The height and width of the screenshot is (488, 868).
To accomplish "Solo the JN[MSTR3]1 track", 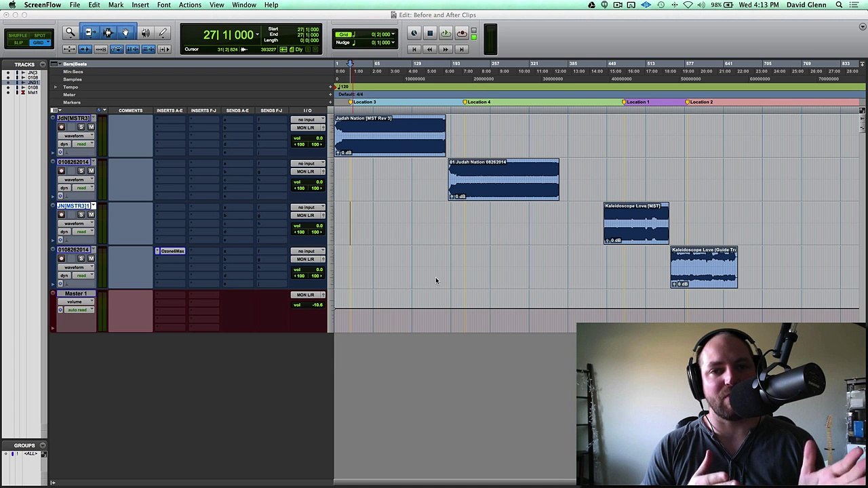I will click(x=81, y=215).
